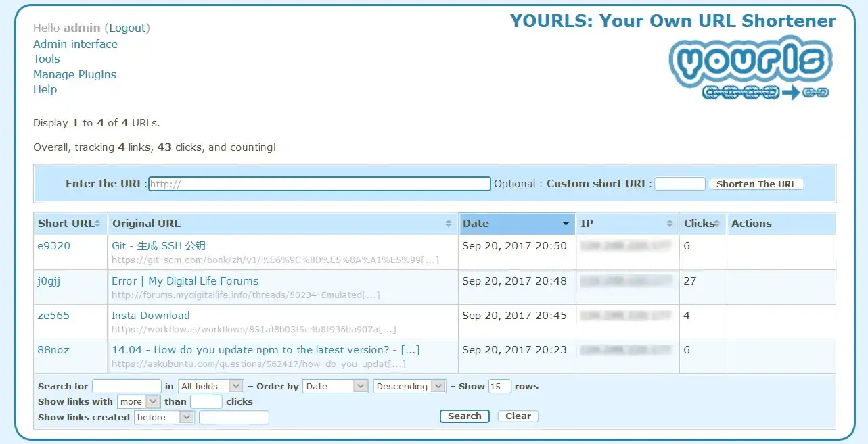Sort by Original URL column arrows
The image size is (868, 444).
point(449,224)
